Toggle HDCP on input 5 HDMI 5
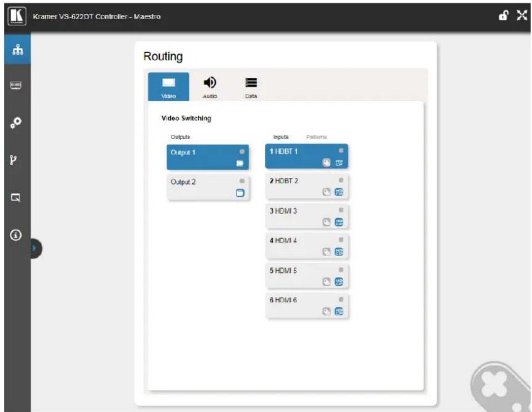Image resolution: width=532 pixels, height=412 pixels. click(339, 282)
